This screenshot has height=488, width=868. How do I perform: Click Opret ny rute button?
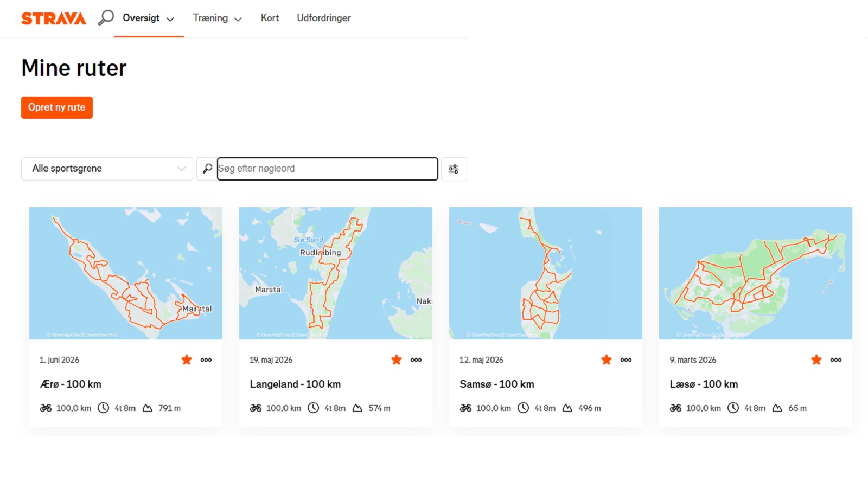click(x=57, y=107)
